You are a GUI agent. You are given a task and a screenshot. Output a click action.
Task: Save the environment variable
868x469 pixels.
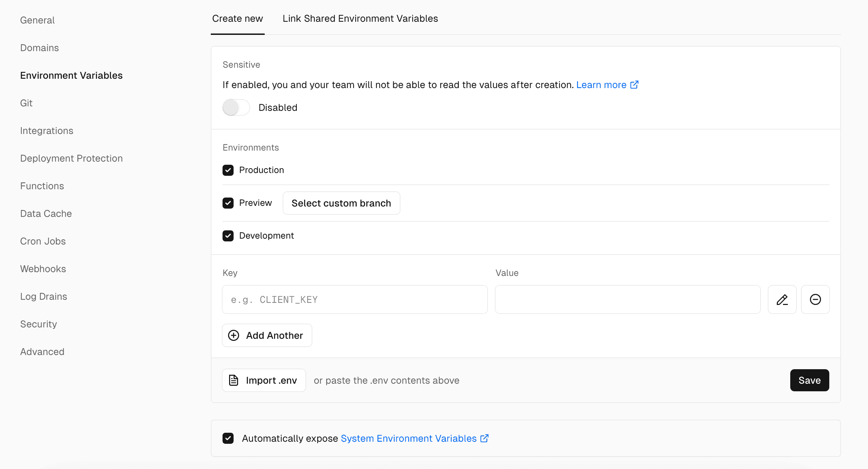coord(810,380)
